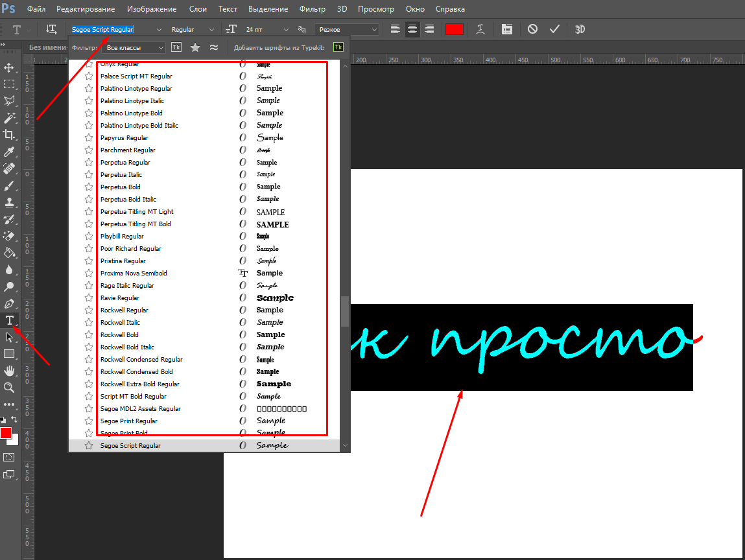Choose Palatino Linotype Italic font
The image size is (745, 560).
204,100
